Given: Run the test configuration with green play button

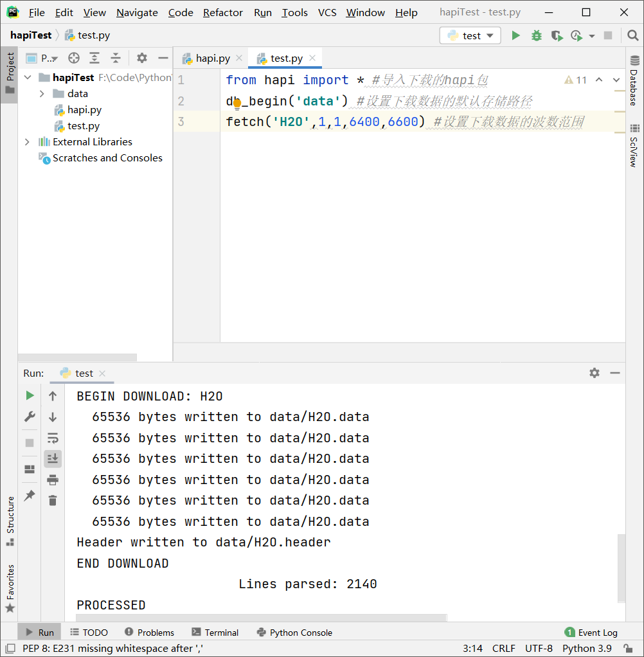Looking at the screenshot, I should click(x=516, y=35).
